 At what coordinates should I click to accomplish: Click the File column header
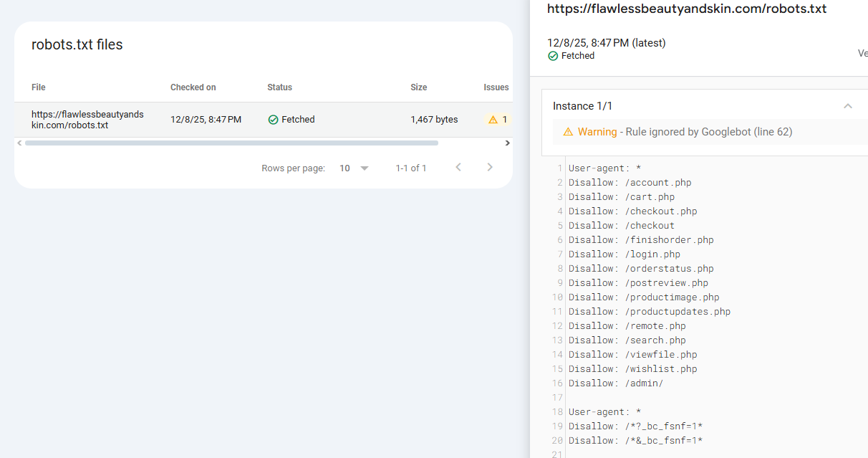39,87
